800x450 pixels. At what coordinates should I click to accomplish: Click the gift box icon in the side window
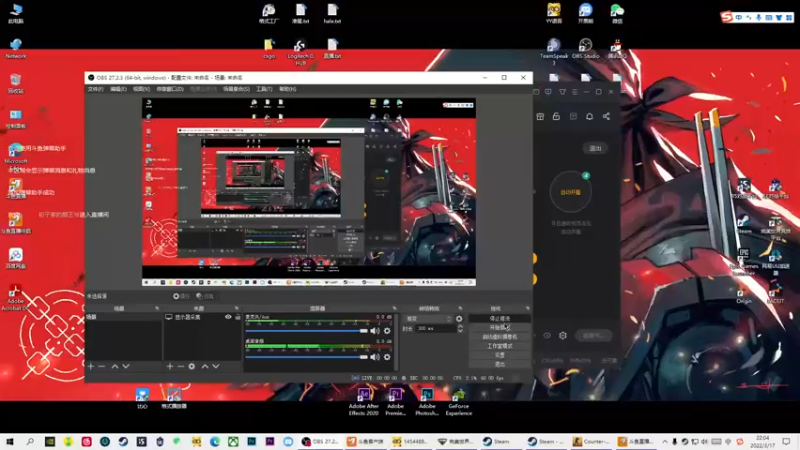540,116
